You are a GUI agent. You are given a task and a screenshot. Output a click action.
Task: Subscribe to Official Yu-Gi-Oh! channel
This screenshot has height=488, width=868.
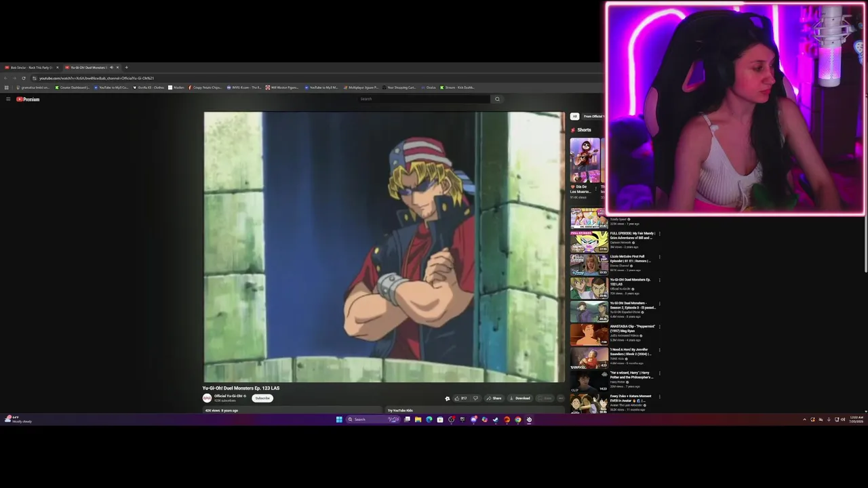point(262,398)
